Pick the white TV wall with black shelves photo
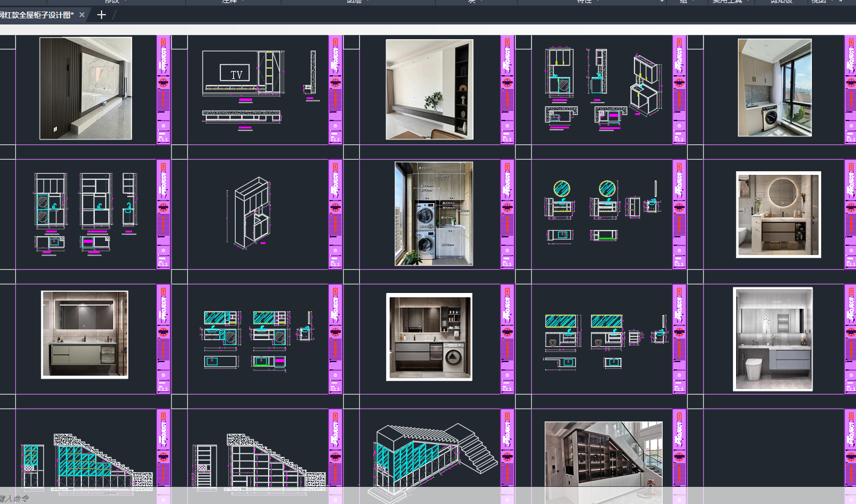Screen dimensions: 856x504 click(430, 89)
